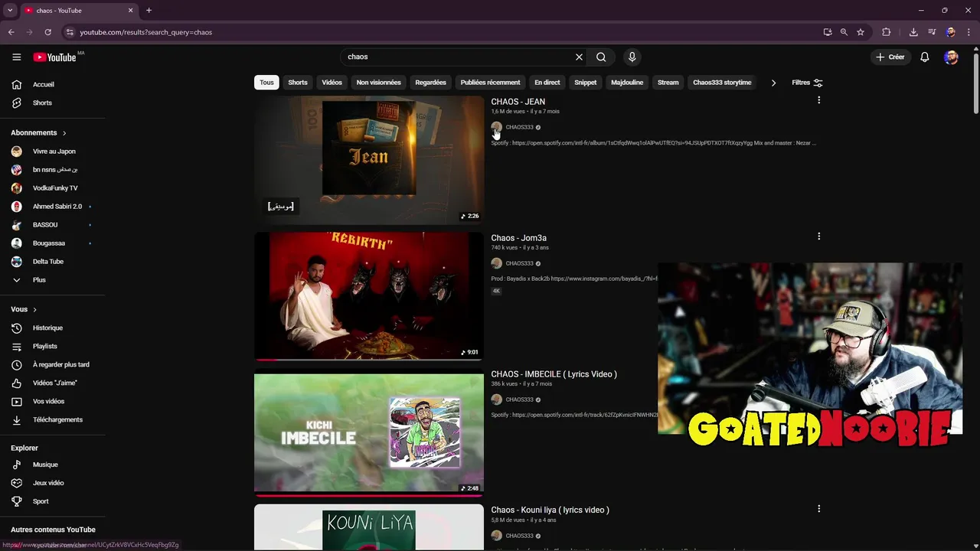980x551 pixels.
Task: Expand the Vous section header
Action: [24, 309]
